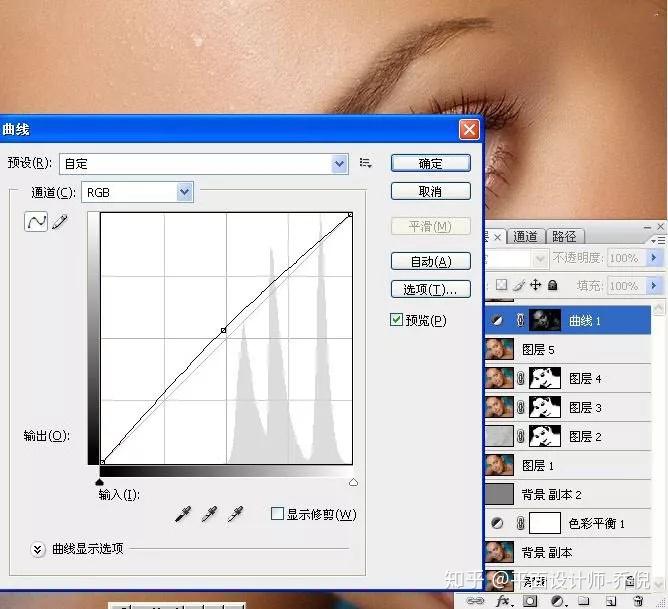Click the mask link icon on 曲线 1
The image size is (668, 609).
pos(521,320)
